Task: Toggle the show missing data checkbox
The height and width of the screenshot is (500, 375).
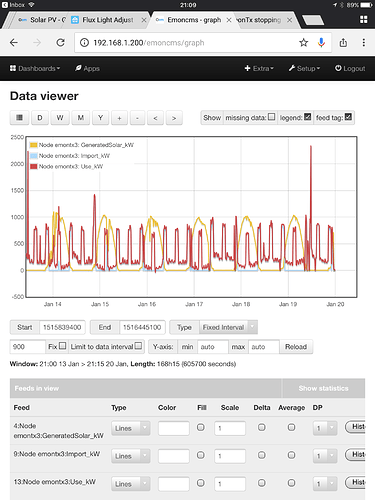Action: (x=272, y=117)
